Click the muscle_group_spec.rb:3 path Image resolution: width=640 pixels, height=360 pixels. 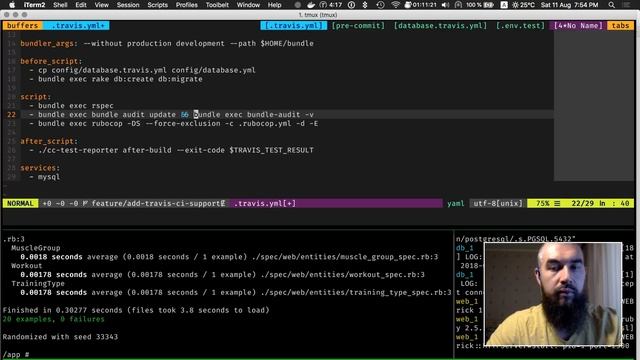tap(345, 257)
